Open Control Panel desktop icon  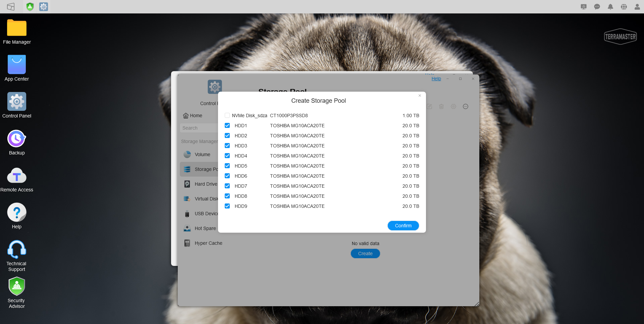(17, 106)
